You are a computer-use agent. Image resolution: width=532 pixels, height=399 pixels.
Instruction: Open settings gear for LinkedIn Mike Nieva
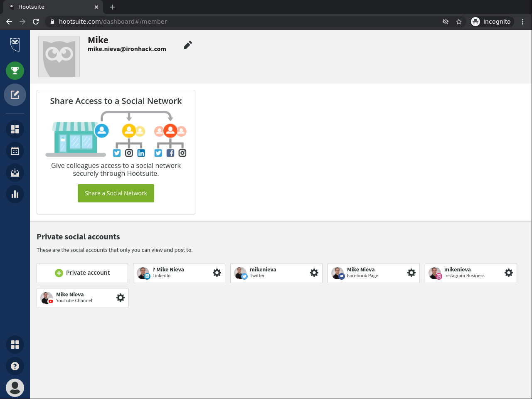click(x=217, y=273)
